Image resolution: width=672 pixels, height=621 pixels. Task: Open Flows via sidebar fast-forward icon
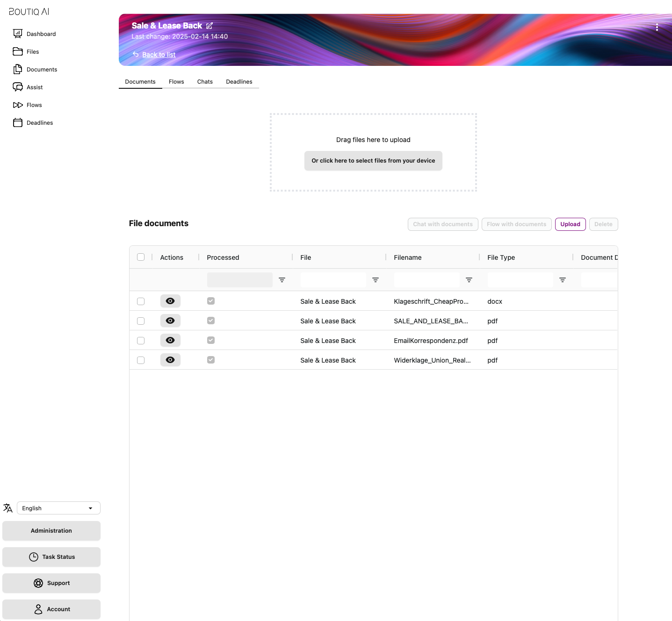tap(18, 105)
